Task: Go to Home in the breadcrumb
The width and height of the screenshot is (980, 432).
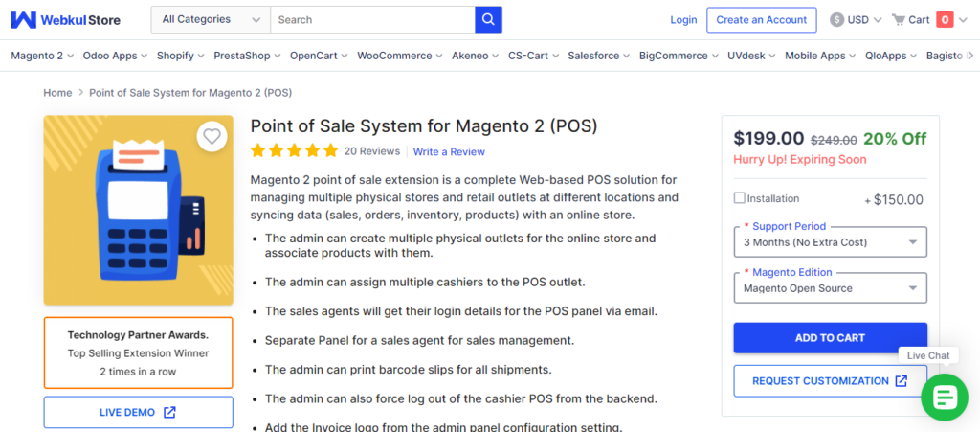Action: tap(57, 93)
